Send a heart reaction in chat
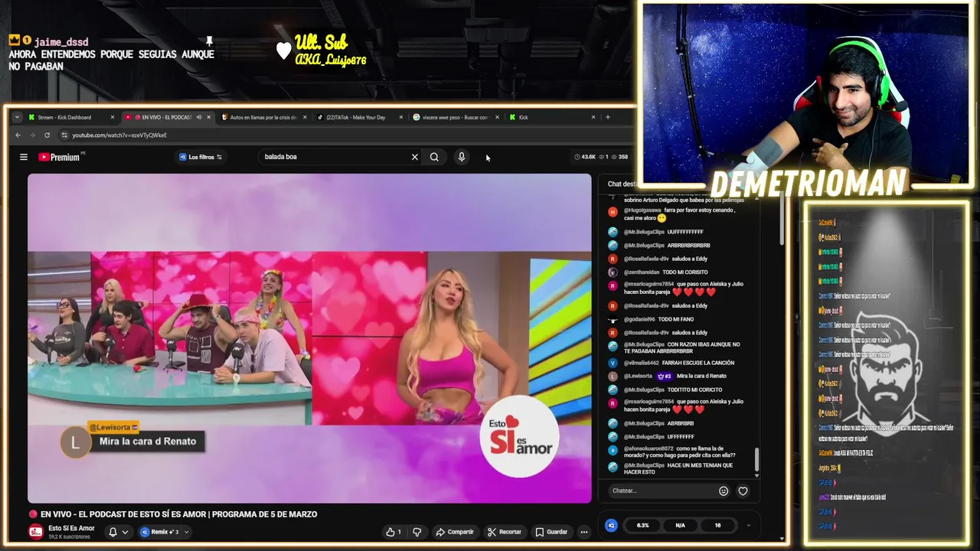 coord(743,491)
